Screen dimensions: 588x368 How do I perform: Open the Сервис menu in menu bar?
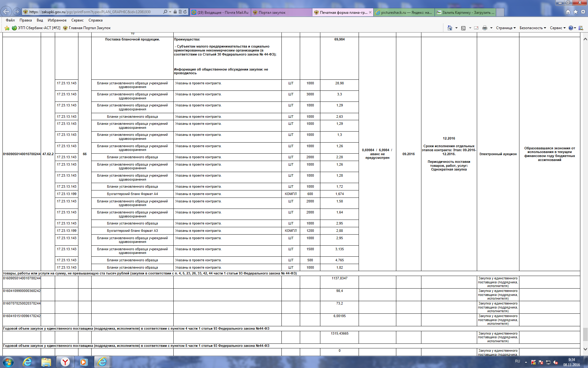coord(77,20)
